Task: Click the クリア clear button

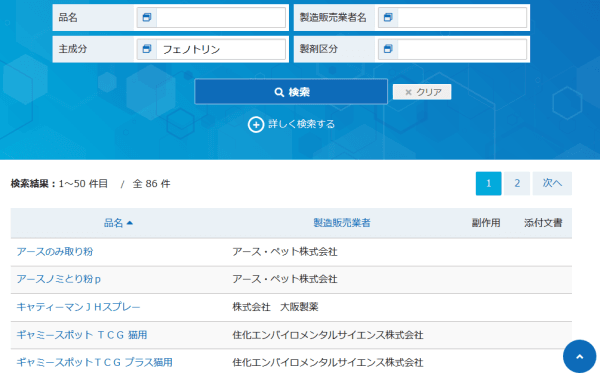Action: [x=422, y=92]
